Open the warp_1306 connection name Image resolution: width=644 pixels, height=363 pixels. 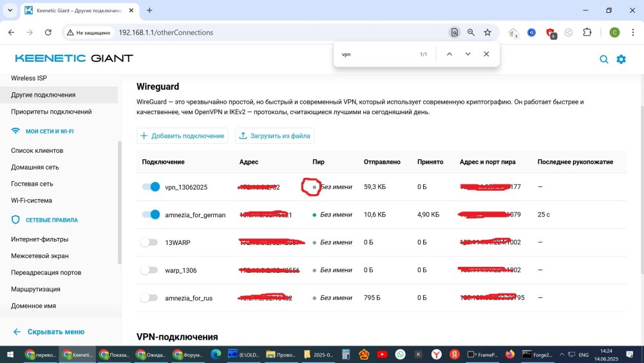[181, 270]
